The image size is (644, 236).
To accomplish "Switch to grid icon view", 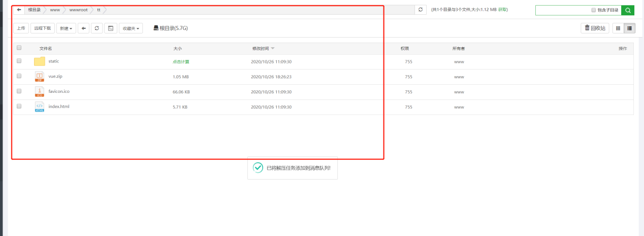I will point(618,28).
